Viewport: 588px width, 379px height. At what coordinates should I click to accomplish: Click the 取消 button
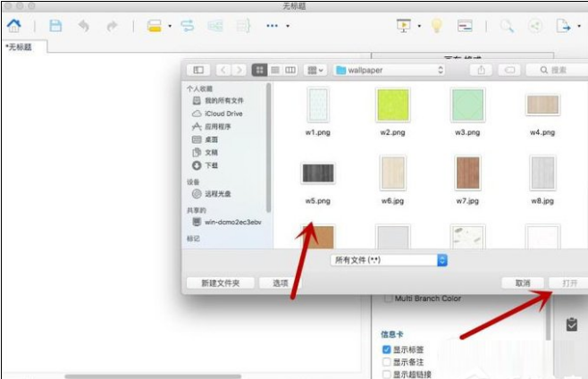[523, 283]
